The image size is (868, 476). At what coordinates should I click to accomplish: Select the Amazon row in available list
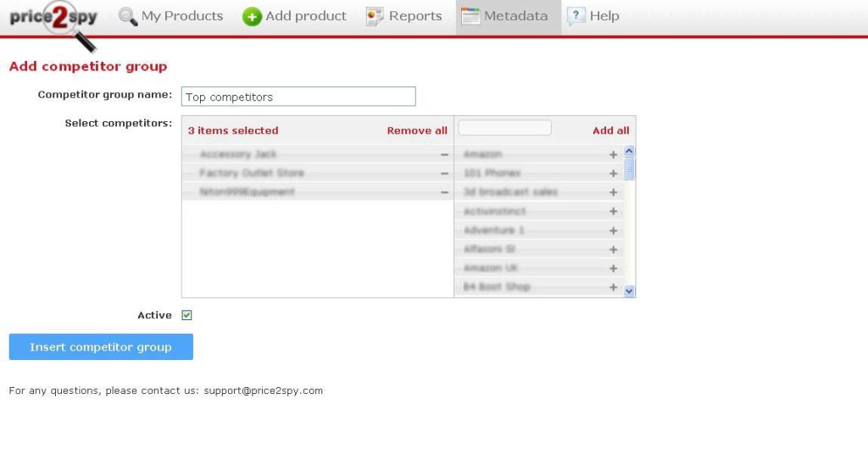point(538,154)
